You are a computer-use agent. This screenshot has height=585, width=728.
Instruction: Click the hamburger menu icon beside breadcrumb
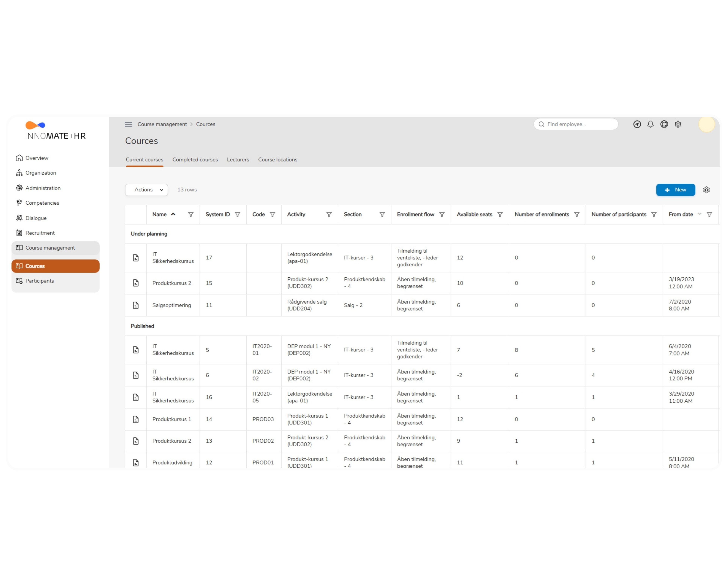128,124
